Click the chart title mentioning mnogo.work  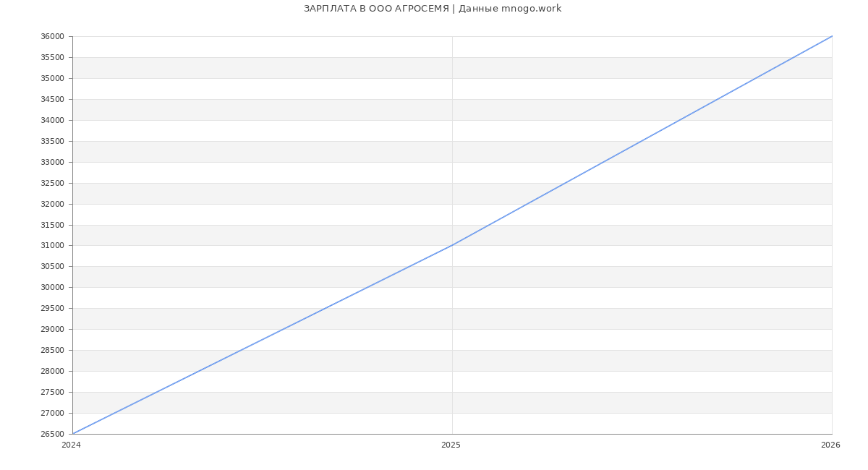click(433, 9)
